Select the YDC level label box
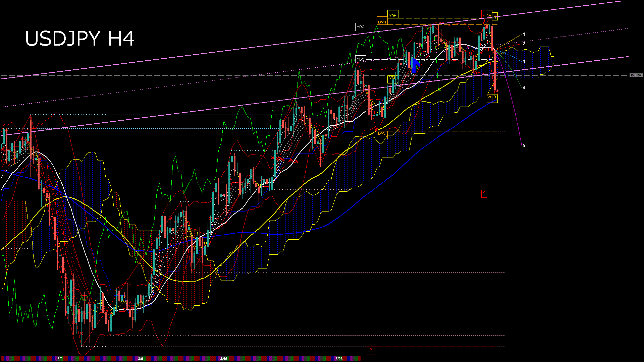The width and height of the screenshot is (644, 362). point(361,27)
